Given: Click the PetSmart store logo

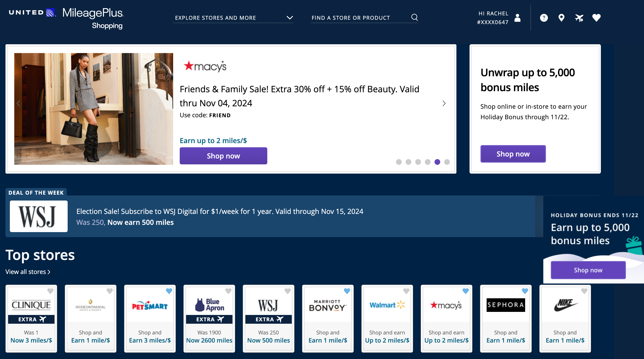Looking at the screenshot, I should (150, 306).
